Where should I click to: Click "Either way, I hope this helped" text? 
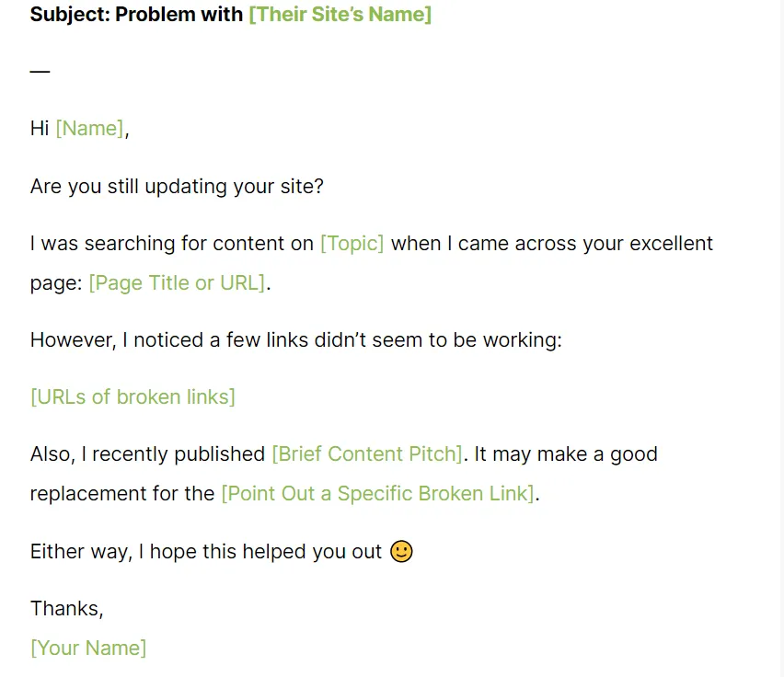[x=205, y=552]
